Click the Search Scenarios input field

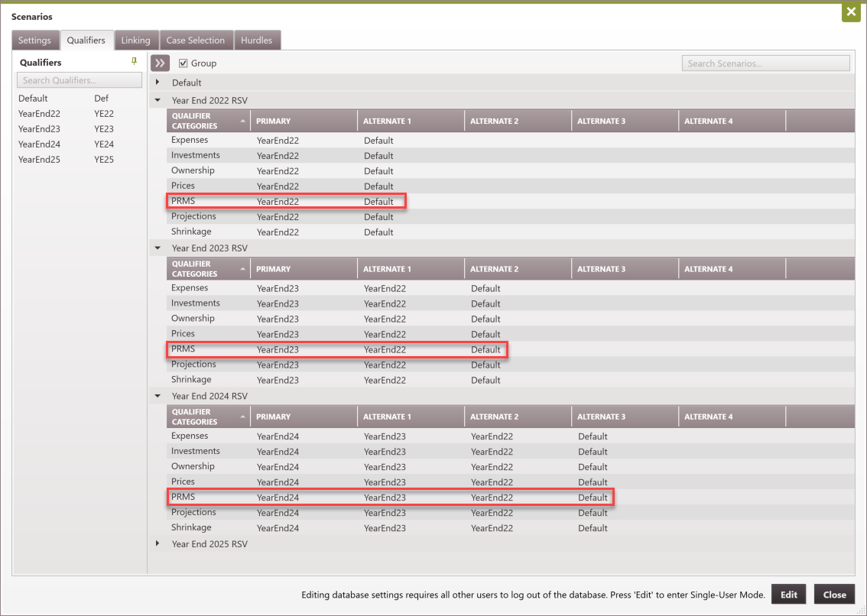point(765,63)
